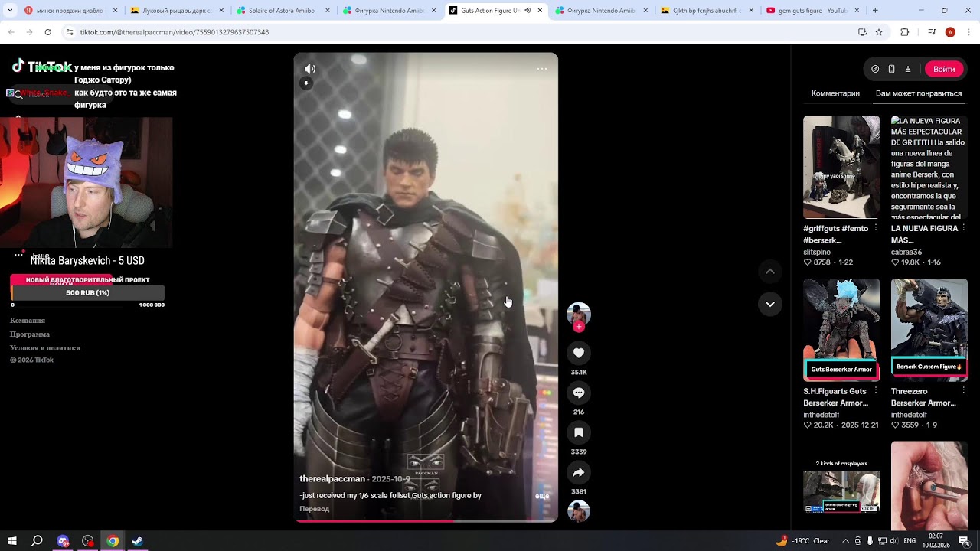Open the sound disc avatar below the share count
This screenshot has height=551, width=980.
click(x=579, y=511)
